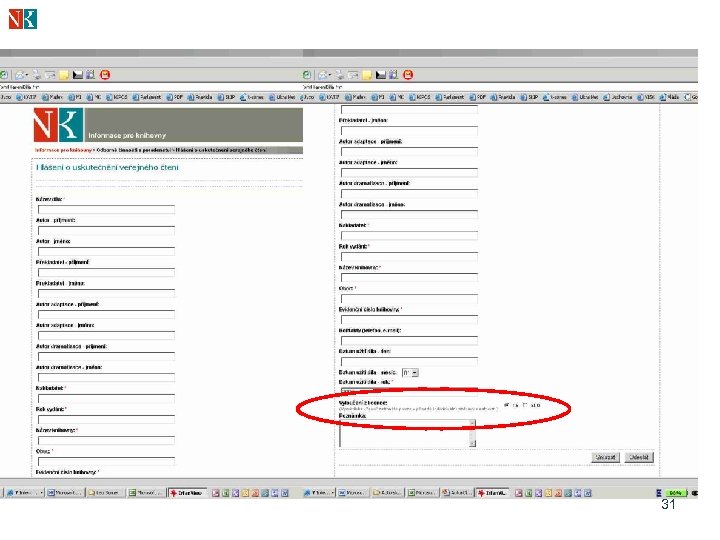Expand the mail icon dropdown arrow in the right toolbar

330,75
